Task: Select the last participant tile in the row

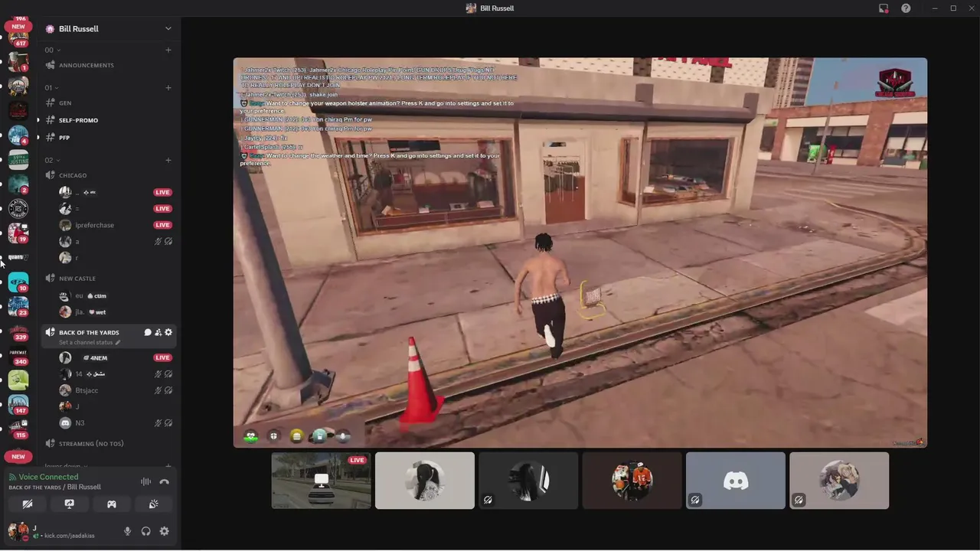Action: 839,481
